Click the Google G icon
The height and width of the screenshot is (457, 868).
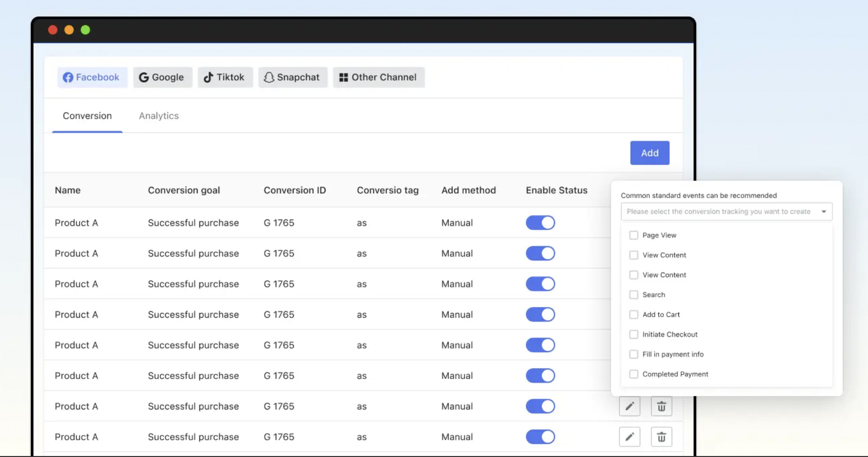(x=144, y=78)
